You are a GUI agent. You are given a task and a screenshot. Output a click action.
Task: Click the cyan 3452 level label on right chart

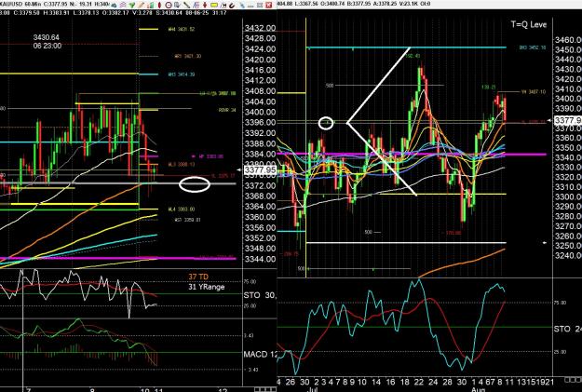pos(533,47)
